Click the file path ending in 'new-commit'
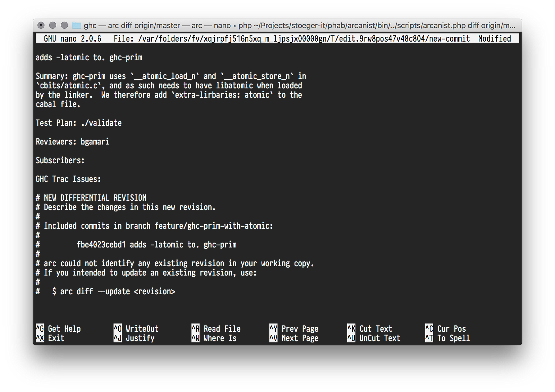The height and width of the screenshot is (392, 555). tap(292, 38)
